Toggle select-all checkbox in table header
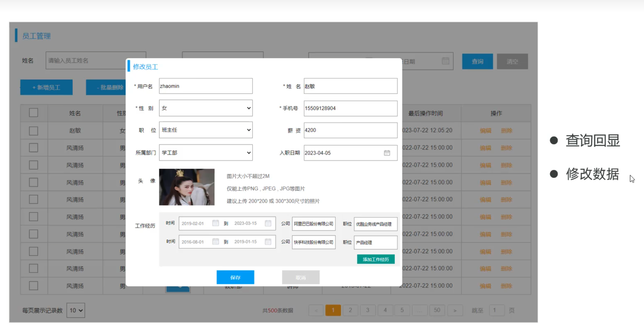The image size is (644, 336). pos(34,113)
